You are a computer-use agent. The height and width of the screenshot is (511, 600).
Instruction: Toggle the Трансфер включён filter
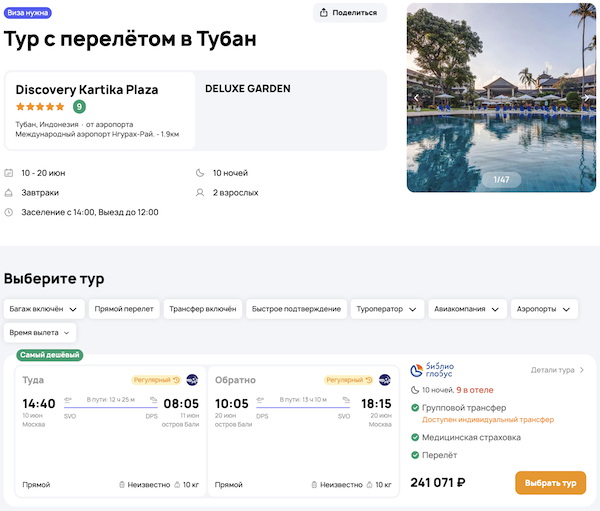tap(203, 309)
